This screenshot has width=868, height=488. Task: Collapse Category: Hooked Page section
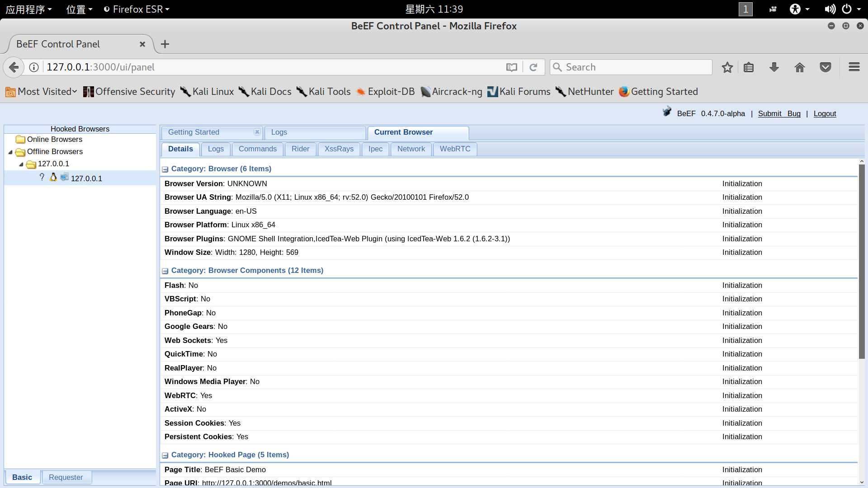click(165, 455)
